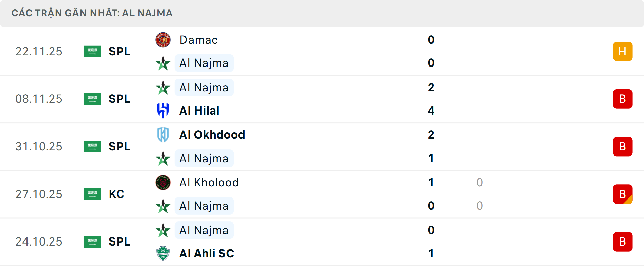Click the Al Kholood club crest
Viewport: 644px width, 266px height.
(x=163, y=183)
